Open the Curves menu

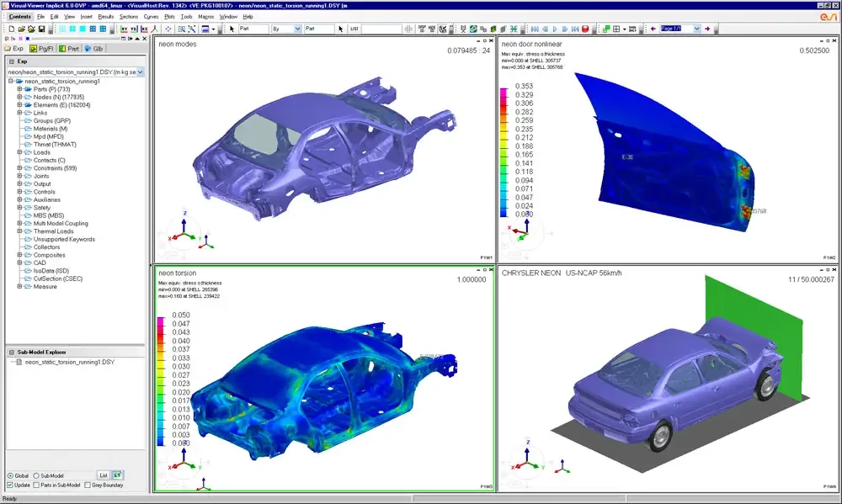pos(151,17)
